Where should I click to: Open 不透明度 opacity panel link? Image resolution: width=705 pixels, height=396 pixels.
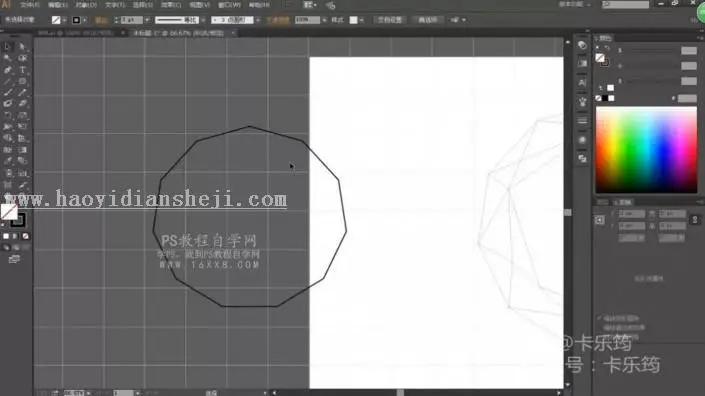278,20
